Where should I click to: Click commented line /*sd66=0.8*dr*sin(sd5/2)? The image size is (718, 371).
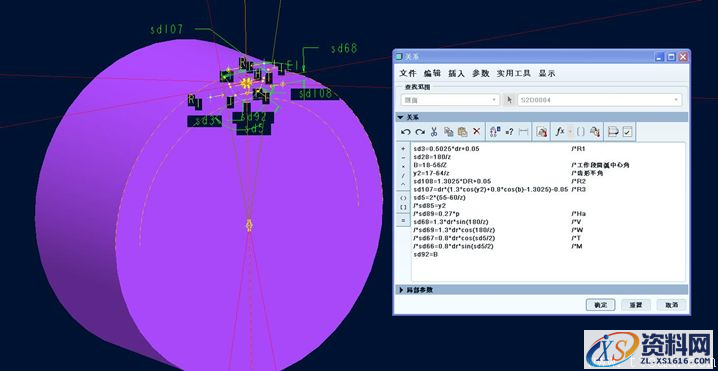[453, 246]
